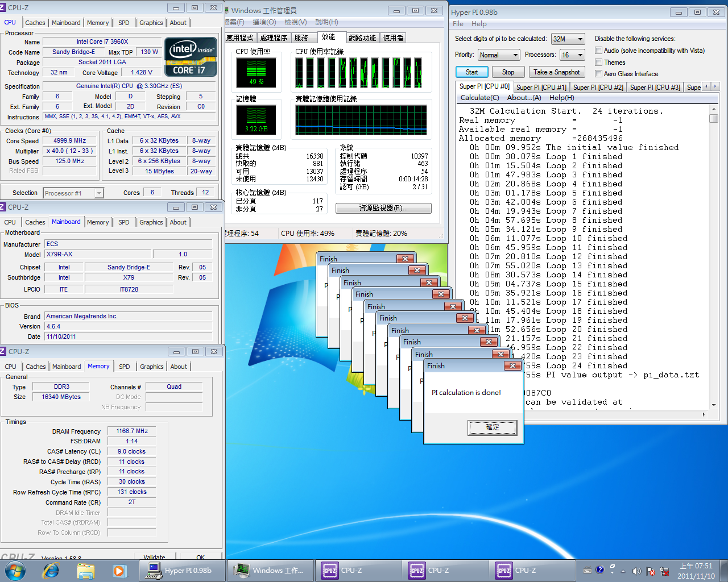
Task: Open About tab in bottom CPU-Z window
Action: pyautogui.click(x=179, y=367)
